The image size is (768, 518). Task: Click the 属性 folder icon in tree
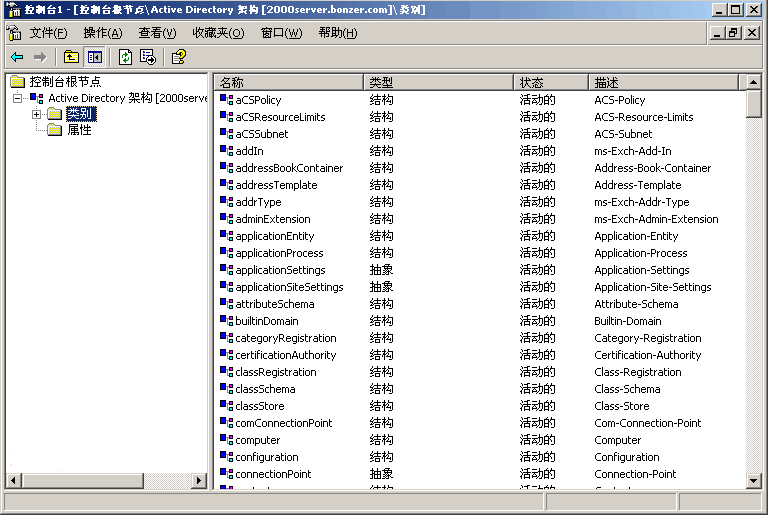point(54,130)
